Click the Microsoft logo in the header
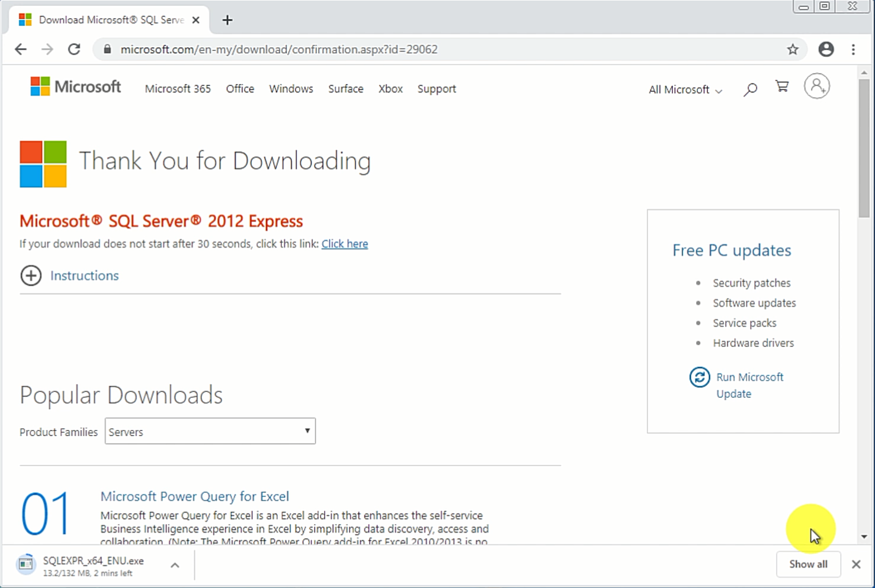 (x=76, y=86)
